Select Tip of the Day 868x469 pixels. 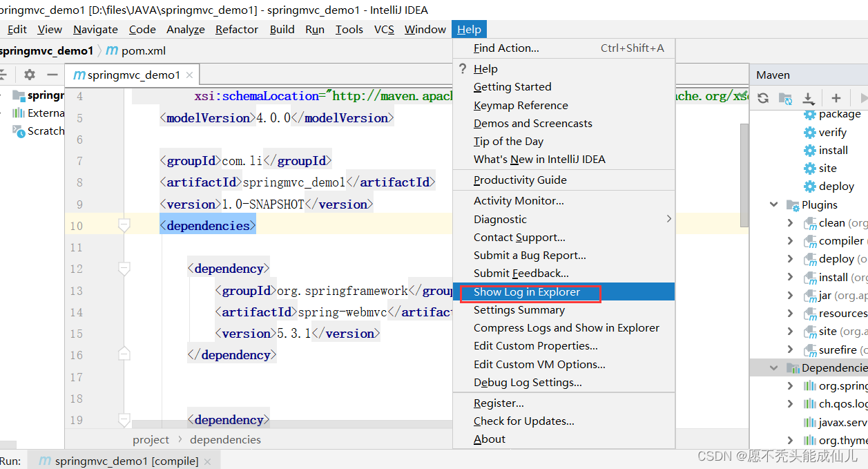point(563,141)
